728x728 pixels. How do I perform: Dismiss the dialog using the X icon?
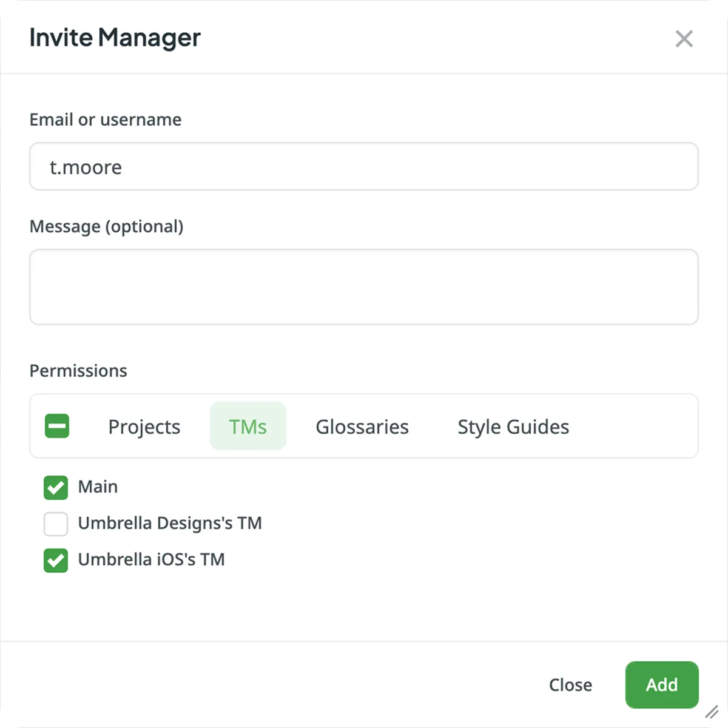pos(684,38)
